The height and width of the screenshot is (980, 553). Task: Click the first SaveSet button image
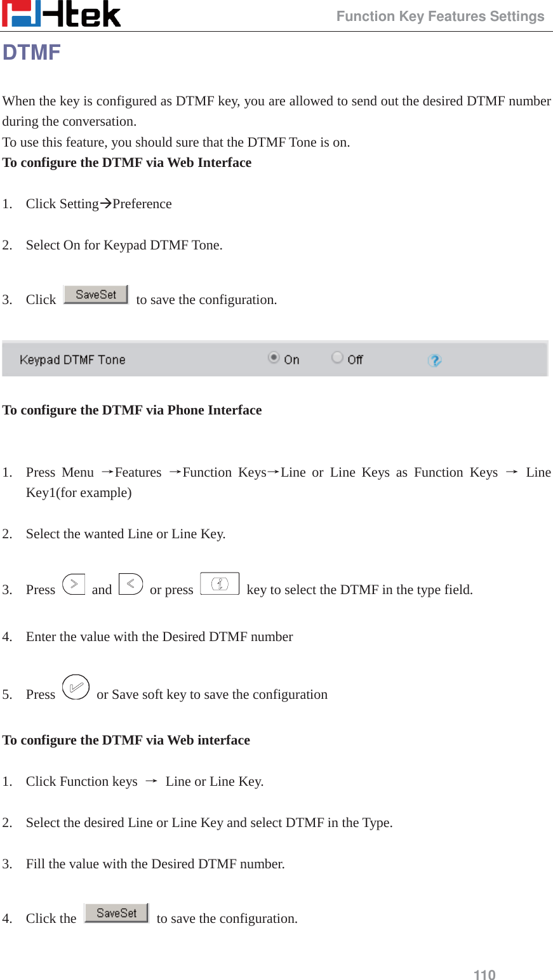pyautogui.click(x=95, y=294)
